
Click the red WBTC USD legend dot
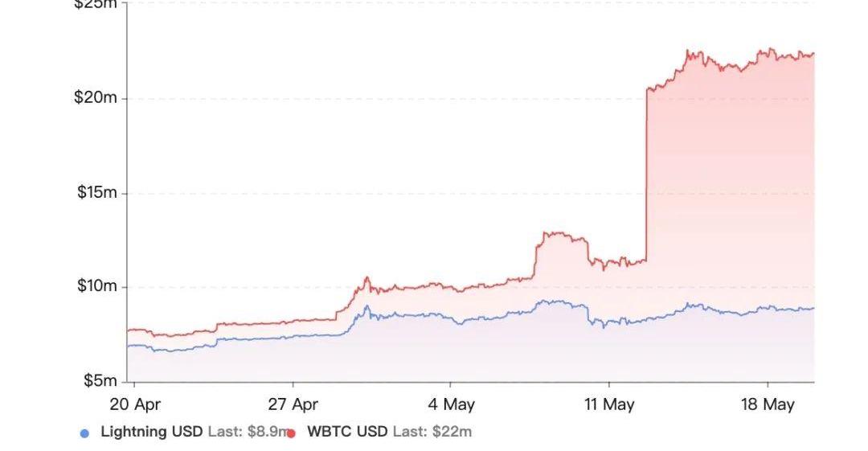[291, 433]
